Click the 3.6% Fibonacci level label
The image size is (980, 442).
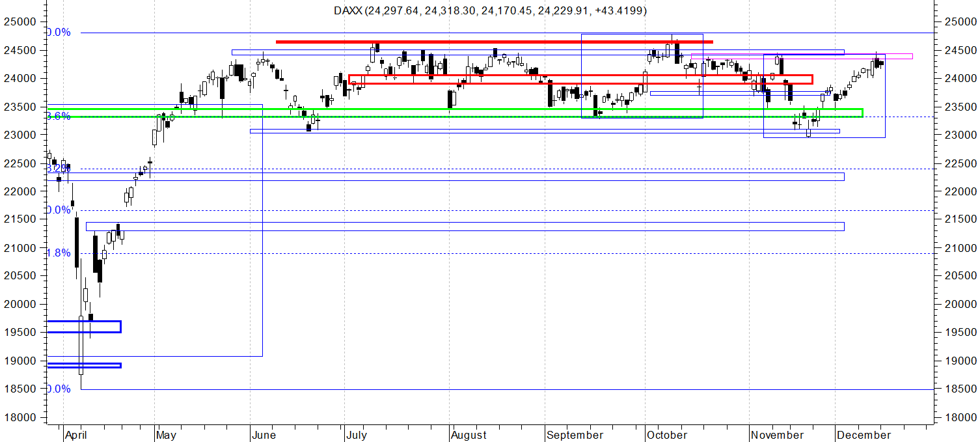pyautogui.click(x=59, y=117)
